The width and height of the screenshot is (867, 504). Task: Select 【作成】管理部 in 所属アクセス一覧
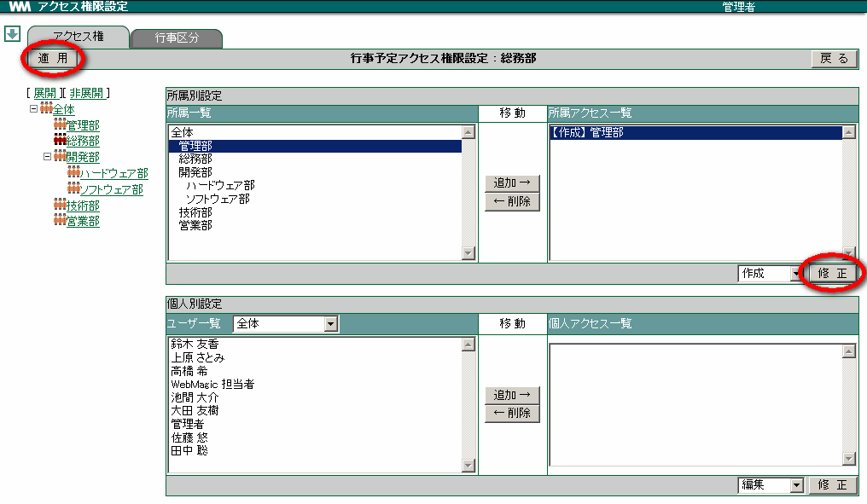pyautogui.click(x=695, y=133)
